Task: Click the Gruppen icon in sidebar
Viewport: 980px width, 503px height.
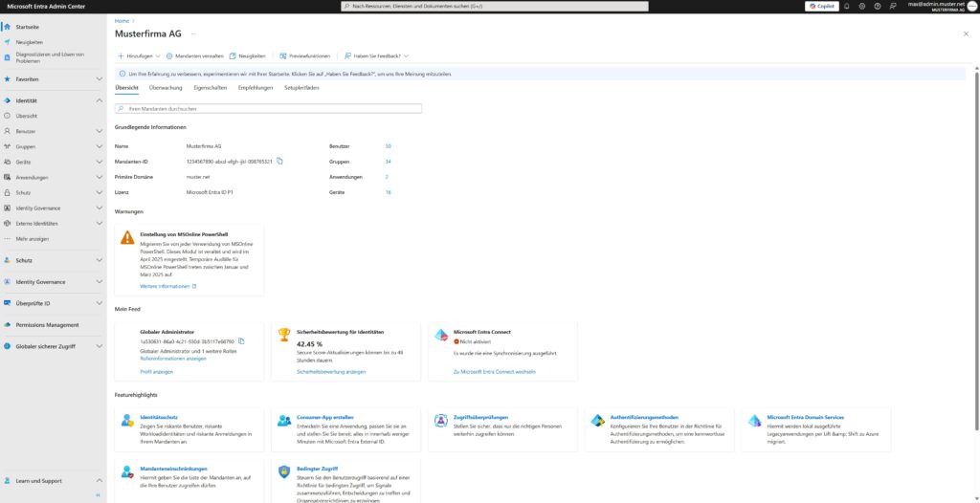Action: coord(7,146)
